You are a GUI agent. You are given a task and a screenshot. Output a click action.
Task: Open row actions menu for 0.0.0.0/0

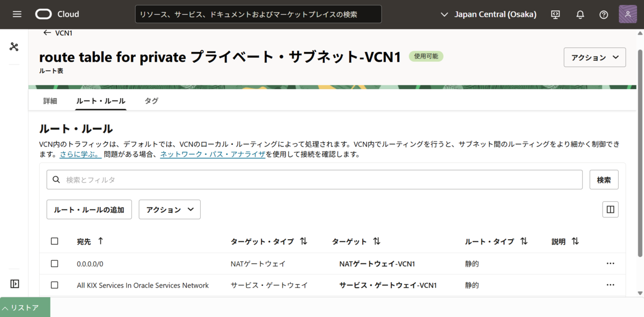tap(610, 263)
